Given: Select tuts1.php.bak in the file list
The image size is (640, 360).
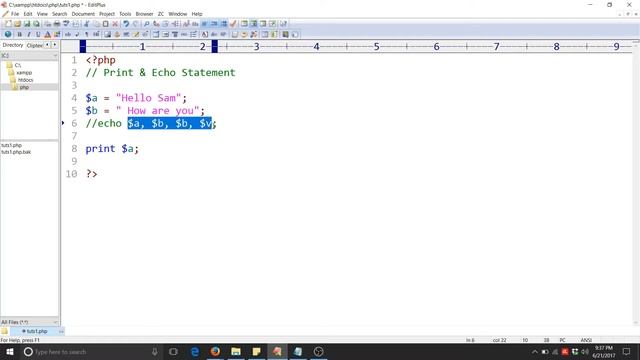Looking at the screenshot, I should 16,152.
